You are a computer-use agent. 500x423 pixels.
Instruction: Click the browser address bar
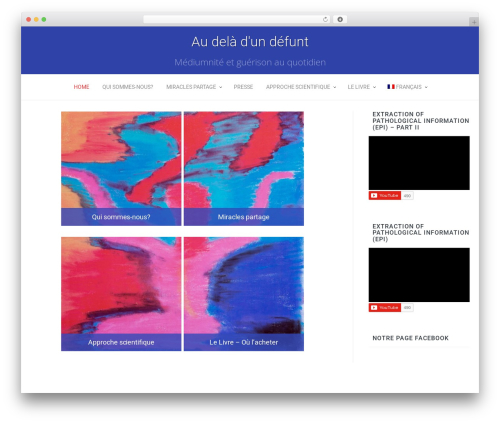coord(237,20)
